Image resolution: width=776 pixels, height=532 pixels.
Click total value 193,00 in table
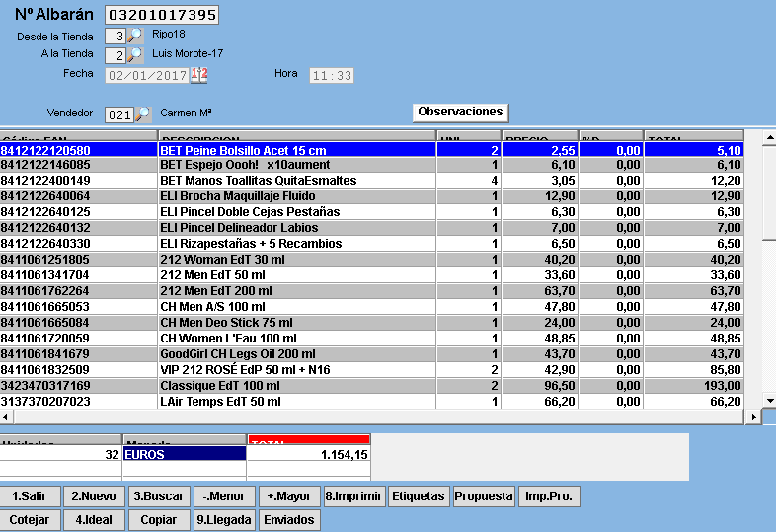(723, 386)
